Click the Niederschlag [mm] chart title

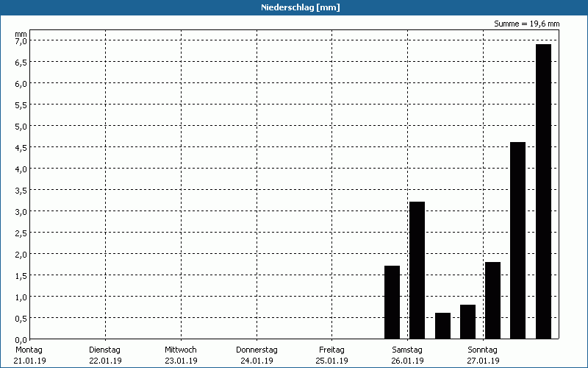[x=301, y=7]
